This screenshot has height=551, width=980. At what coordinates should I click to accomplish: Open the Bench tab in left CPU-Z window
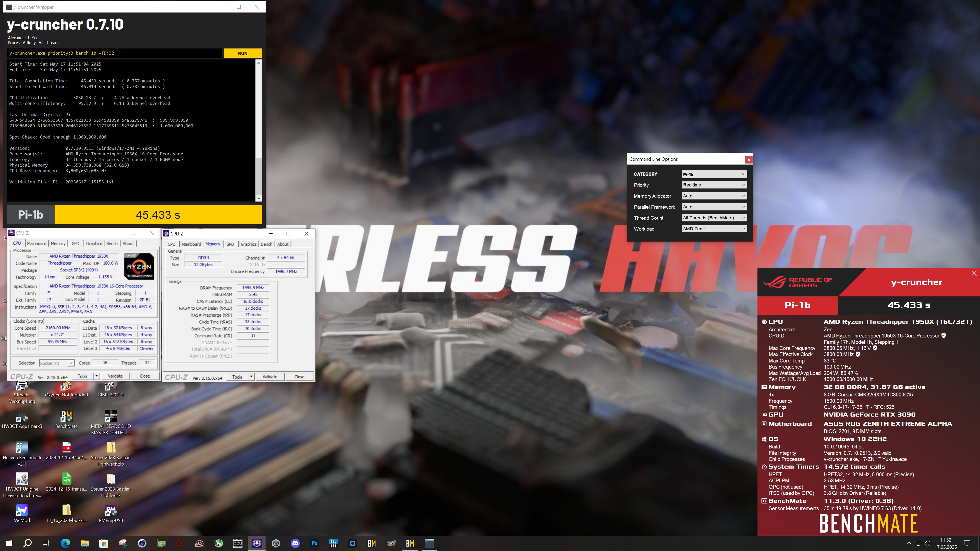tap(112, 243)
